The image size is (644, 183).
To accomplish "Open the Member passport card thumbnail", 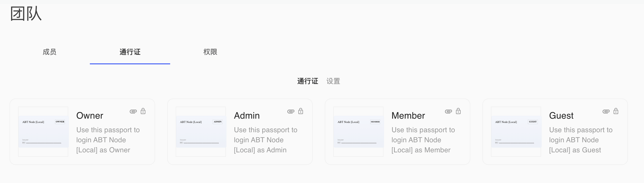I will 358,132.
